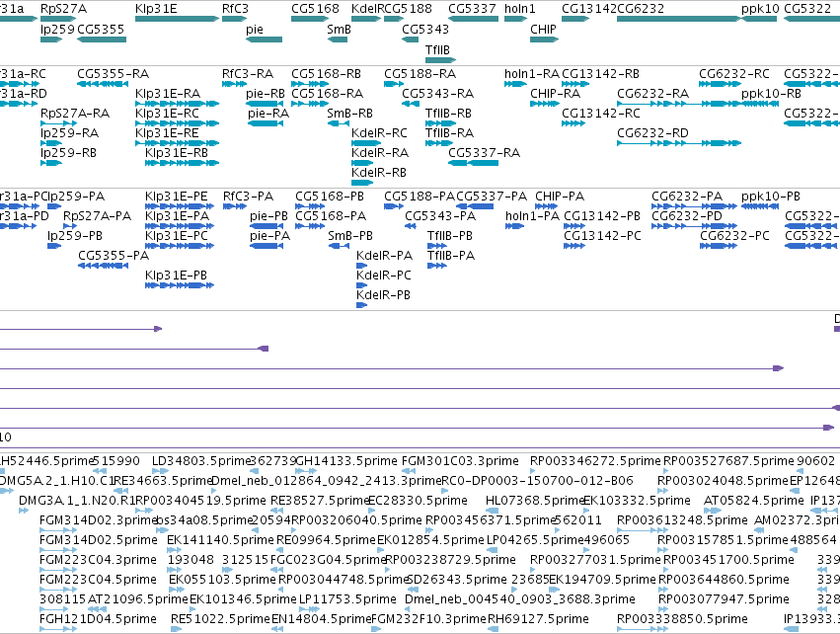Click the Klp31E-RA transcript label

168,94
